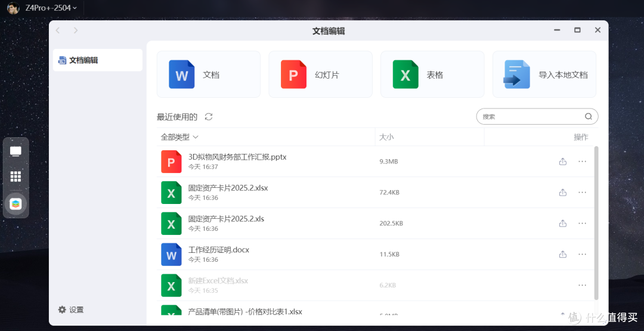Screen dimensions: 644x331
Task: Focus the 搜索 search field
Action: [537, 116]
